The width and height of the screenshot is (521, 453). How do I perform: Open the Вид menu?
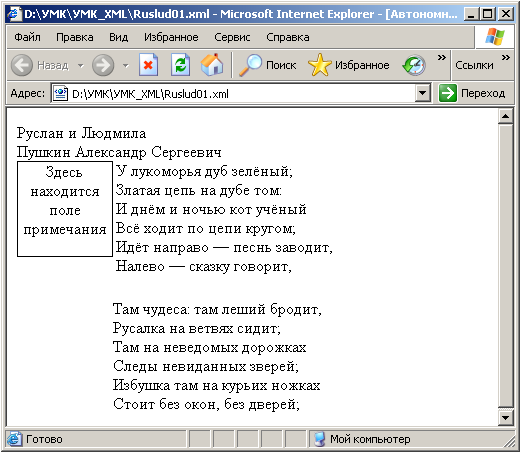[119, 37]
